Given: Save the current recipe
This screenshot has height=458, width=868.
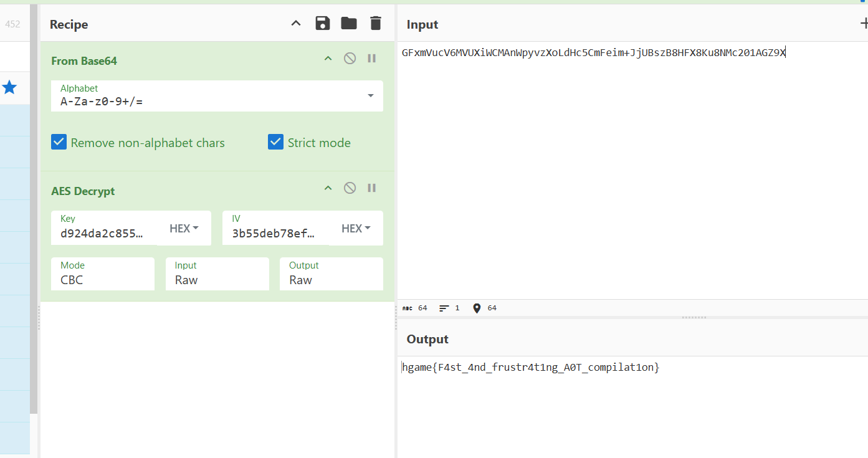Looking at the screenshot, I should point(322,24).
